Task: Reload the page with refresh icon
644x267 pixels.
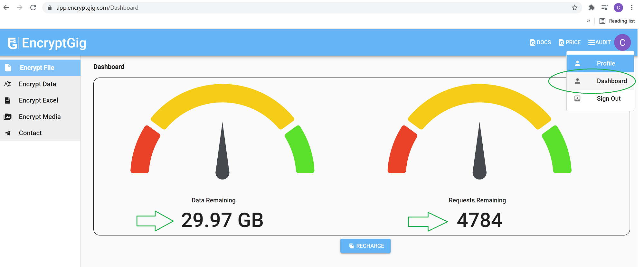Action: 33,7
